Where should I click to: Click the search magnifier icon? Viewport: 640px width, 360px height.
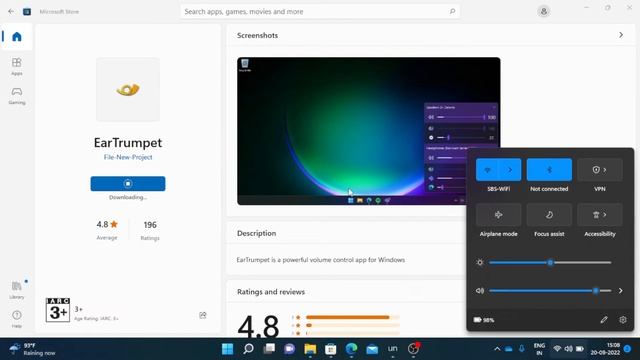tap(452, 11)
